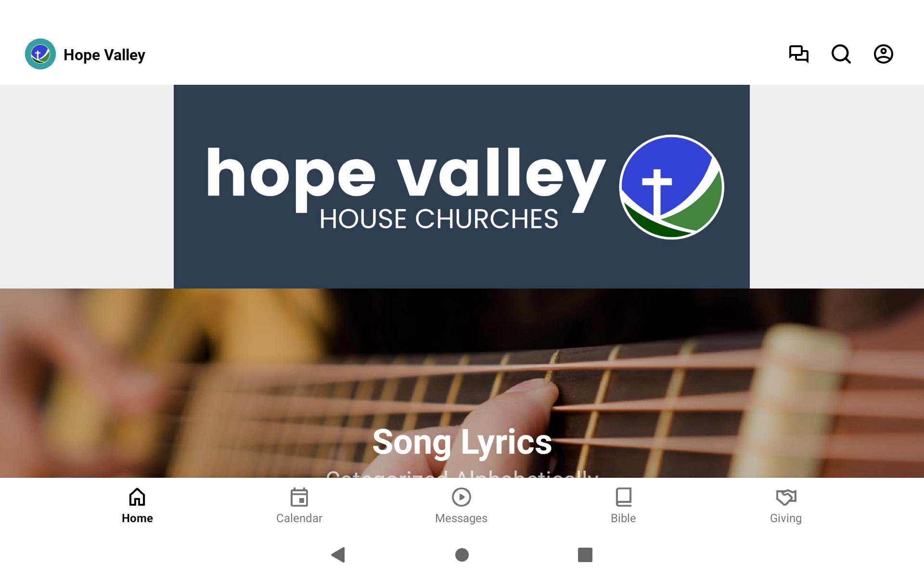Screen dimensions: 924x578
Task: Tap the Hope Valley round logo in header
Action: [x=40, y=54]
